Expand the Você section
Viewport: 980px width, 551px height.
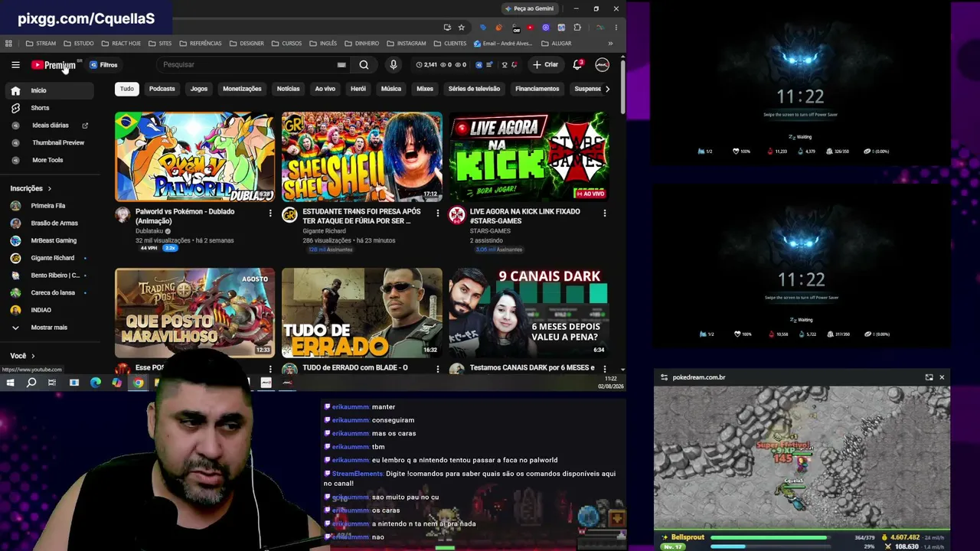(x=22, y=356)
